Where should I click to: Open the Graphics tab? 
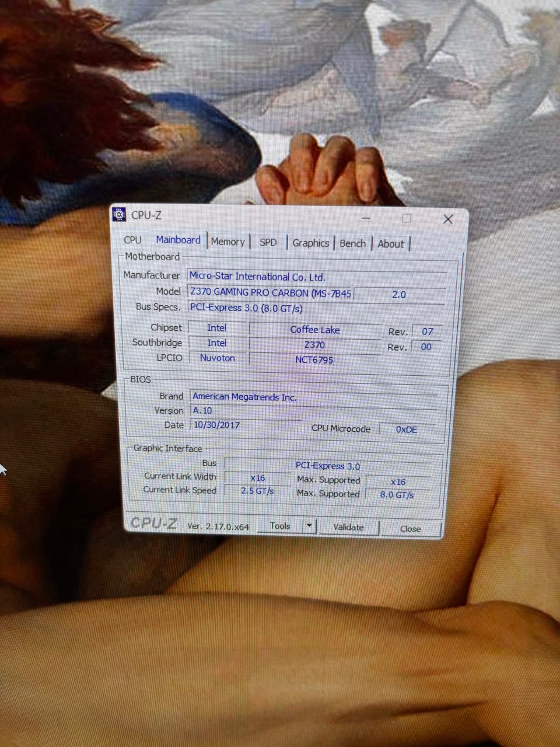coord(311,243)
